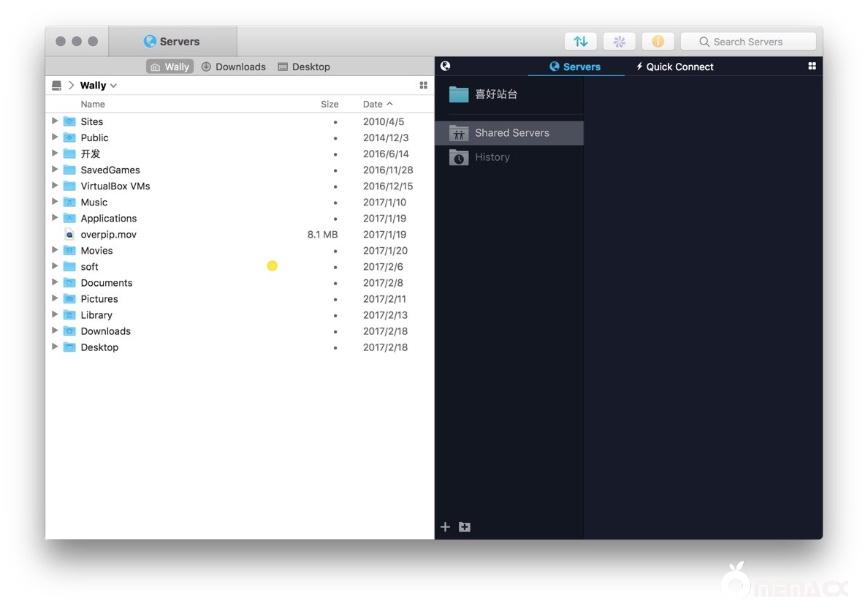The image size is (868, 604).
Task: Toggle grid view in servers pane
Action: click(812, 66)
